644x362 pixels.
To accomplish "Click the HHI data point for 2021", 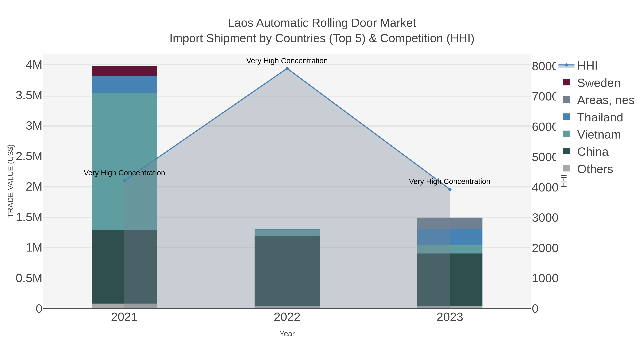I will [x=124, y=181].
